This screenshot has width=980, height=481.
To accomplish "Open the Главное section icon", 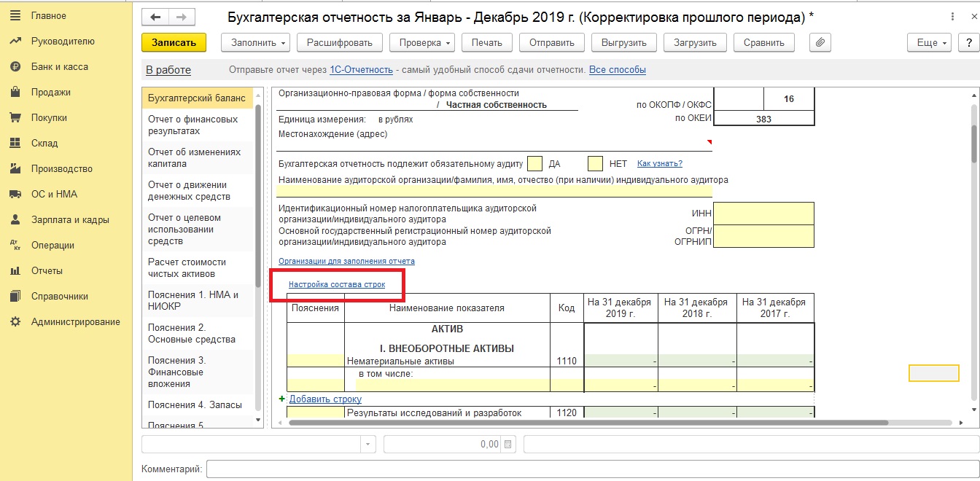I will [x=15, y=15].
